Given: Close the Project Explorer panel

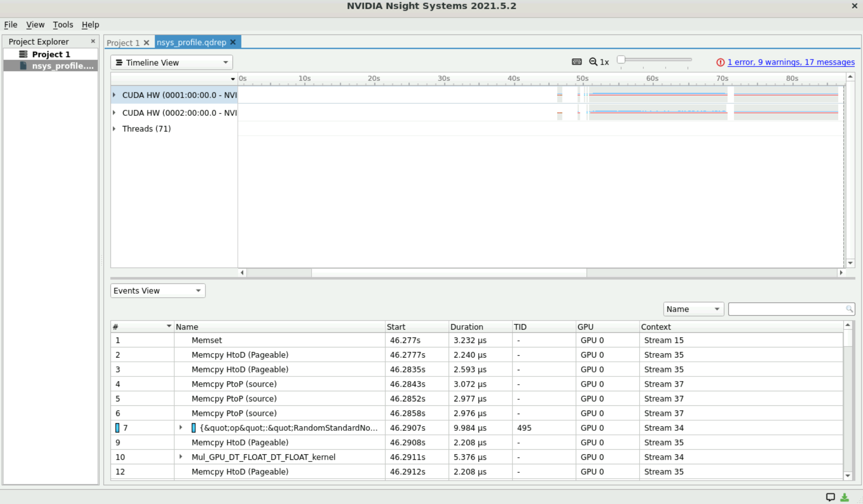Looking at the screenshot, I should pos(93,41).
